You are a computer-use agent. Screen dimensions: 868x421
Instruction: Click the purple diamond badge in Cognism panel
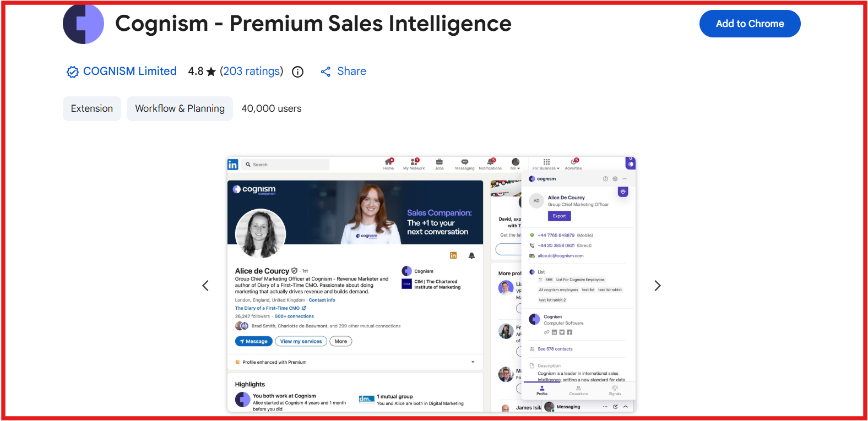coord(623,192)
